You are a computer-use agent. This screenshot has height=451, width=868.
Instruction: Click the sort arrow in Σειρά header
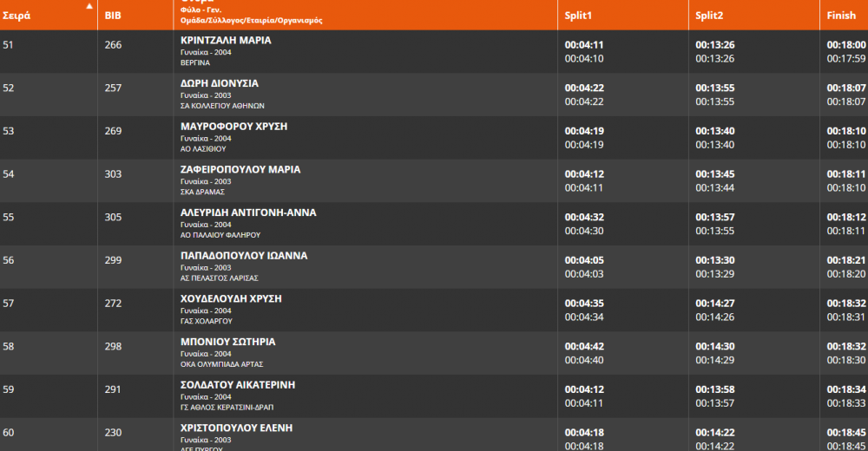coord(89,7)
